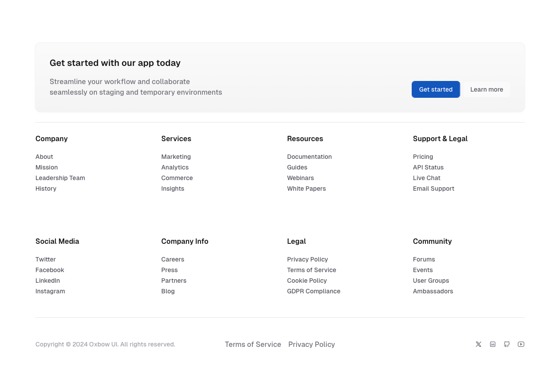Viewport: 560px width, 392px height.
Task: Open the Leadership Team link
Action: click(60, 178)
